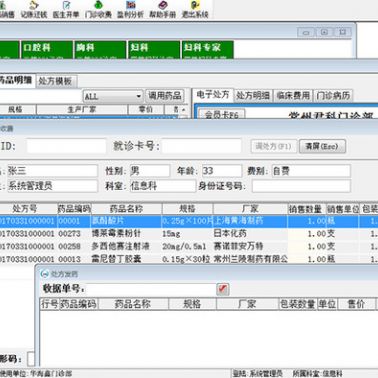Click the 清屏(Esc) button

click(x=322, y=146)
